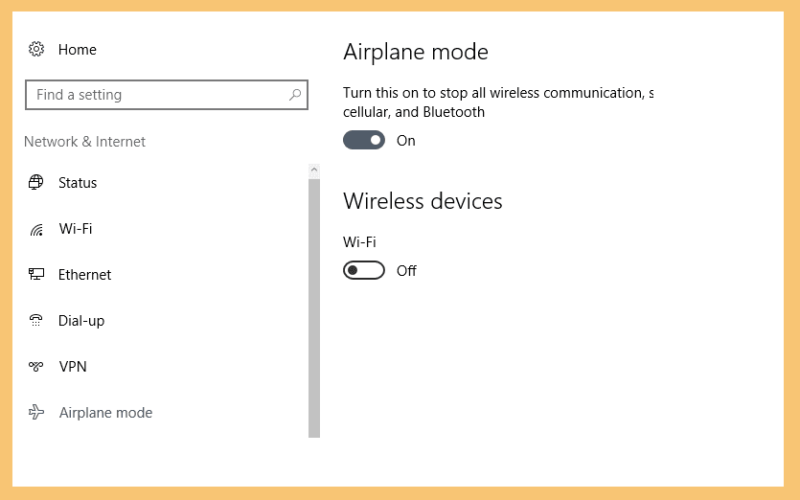800x500 pixels.
Task: Click the Status globe icon
Action: (x=36, y=182)
